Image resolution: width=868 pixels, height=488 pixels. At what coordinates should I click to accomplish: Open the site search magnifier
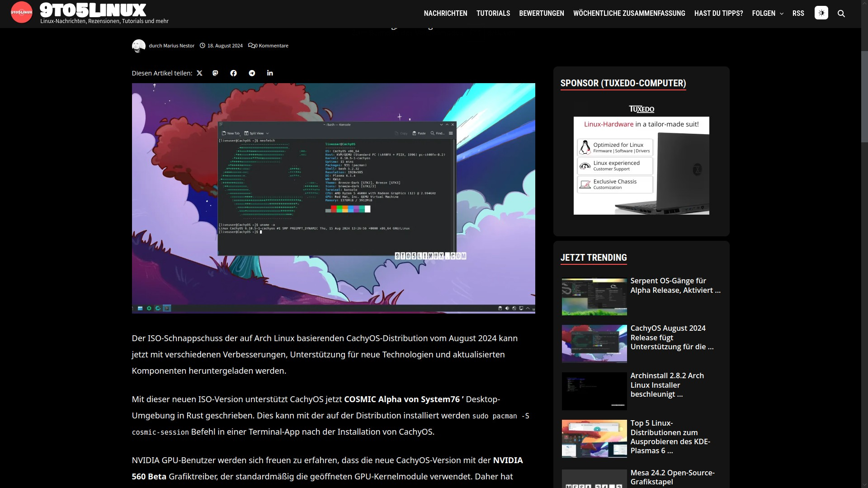[x=841, y=14]
